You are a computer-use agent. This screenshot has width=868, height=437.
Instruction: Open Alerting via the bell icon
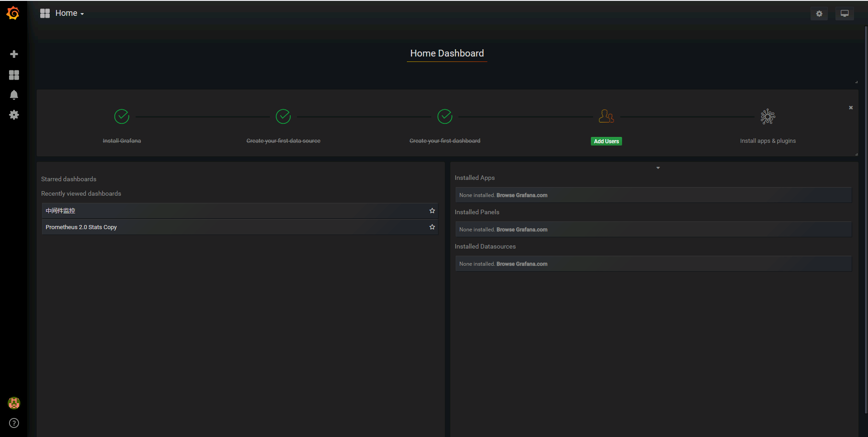coord(14,95)
